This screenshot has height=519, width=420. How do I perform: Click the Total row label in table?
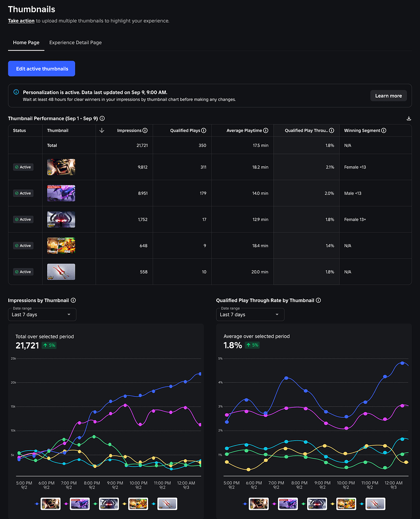point(52,145)
